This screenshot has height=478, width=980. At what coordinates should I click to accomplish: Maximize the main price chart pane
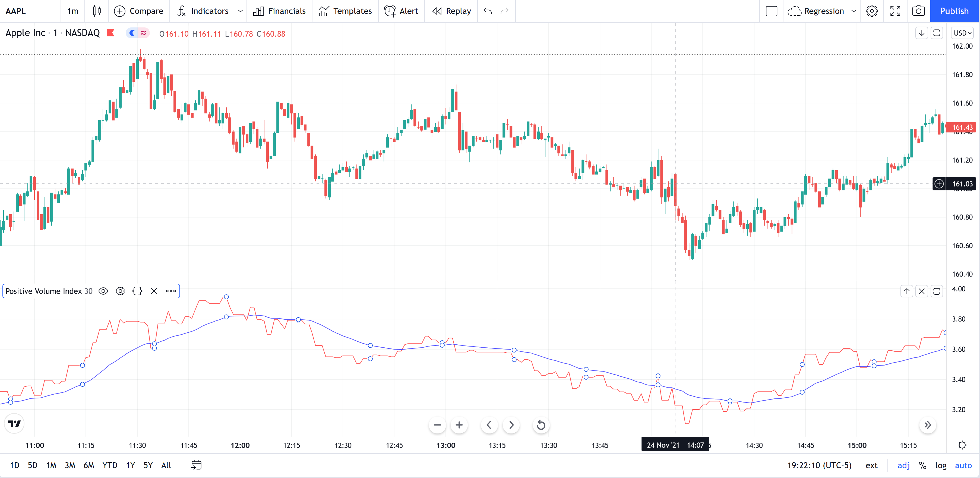click(937, 33)
